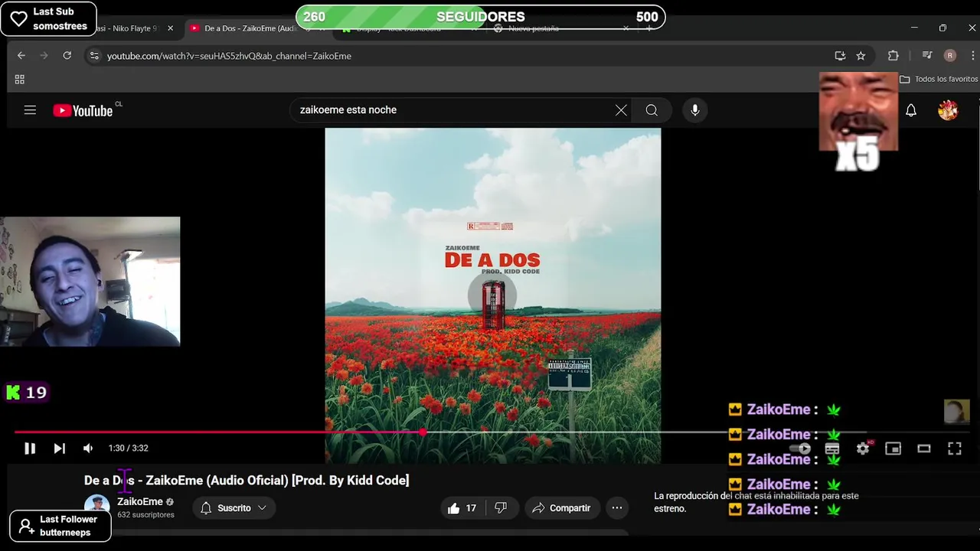Go forward in browser history
Screen dimensions: 980x551
pyautogui.click(x=44, y=56)
